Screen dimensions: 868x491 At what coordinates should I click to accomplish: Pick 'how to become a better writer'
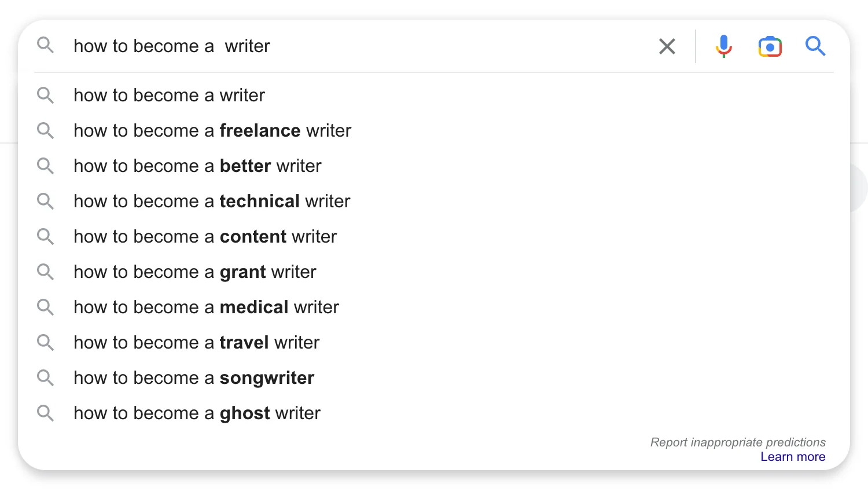pyautogui.click(x=197, y=166)
